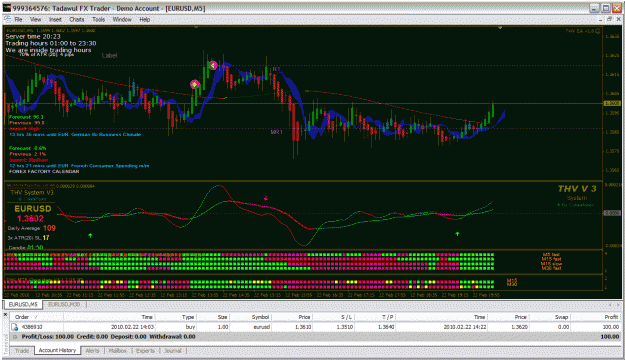Click the lower pink signal circle marker
The height and width of the screenshot is (360, 625).
click(x=195, y=84)
